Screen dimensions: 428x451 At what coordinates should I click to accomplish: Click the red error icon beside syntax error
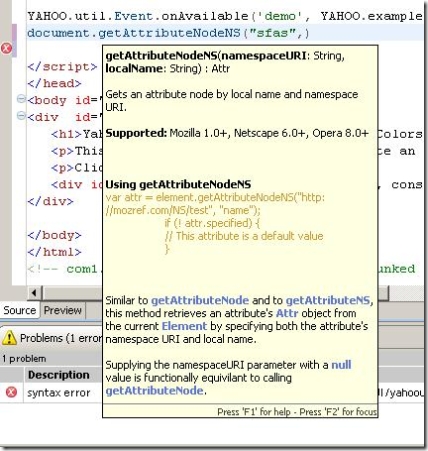tap(11, 392)
